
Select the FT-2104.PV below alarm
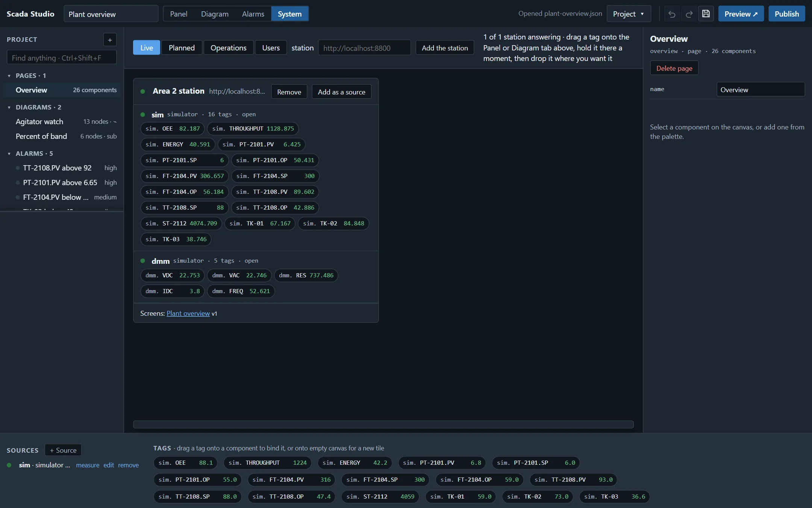pos(62,197)
